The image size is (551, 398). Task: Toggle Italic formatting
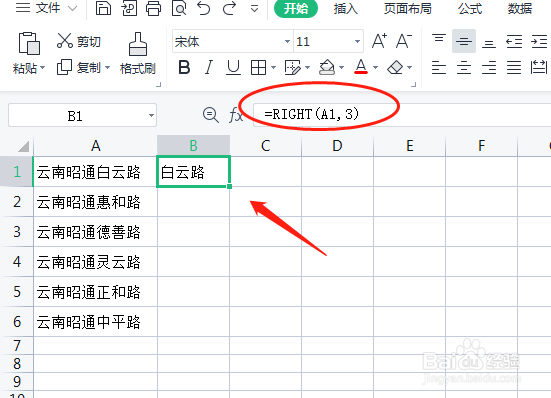209,67
